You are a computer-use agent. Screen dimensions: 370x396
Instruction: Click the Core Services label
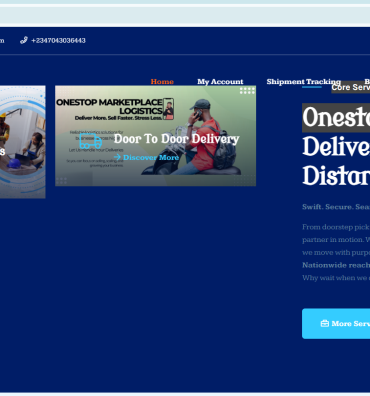coord(351,87)
